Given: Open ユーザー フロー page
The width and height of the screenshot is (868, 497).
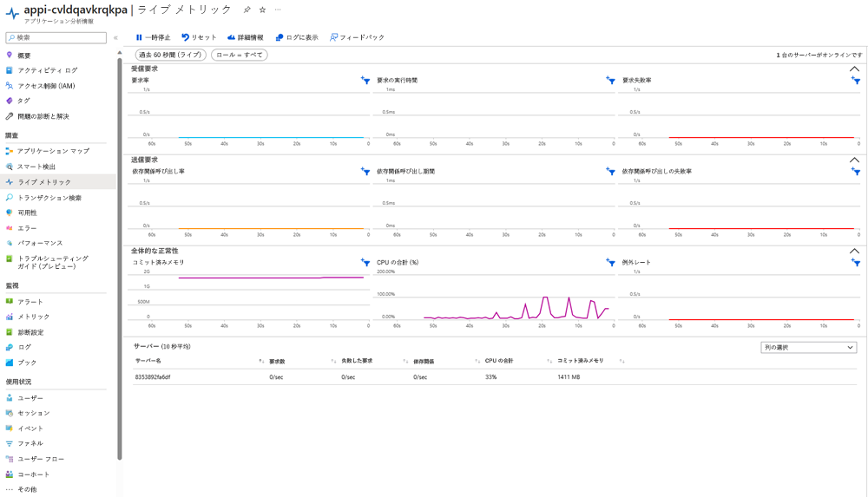Looking at the screenshot, I should [x=41, y=459].
